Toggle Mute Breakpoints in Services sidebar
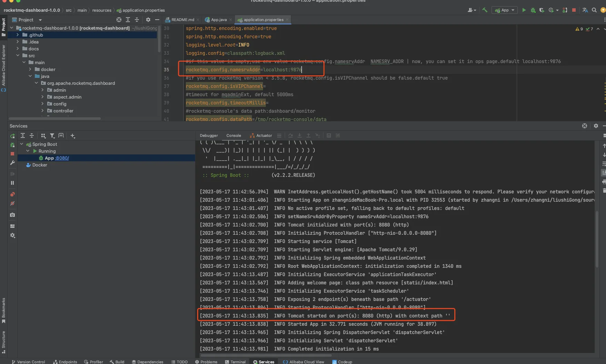Image resolution: width=606 pixels, height=364 pixels. point(12,203)
